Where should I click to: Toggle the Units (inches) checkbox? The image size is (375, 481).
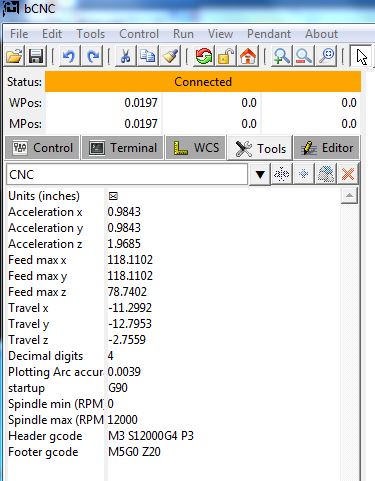pos(113,196)
